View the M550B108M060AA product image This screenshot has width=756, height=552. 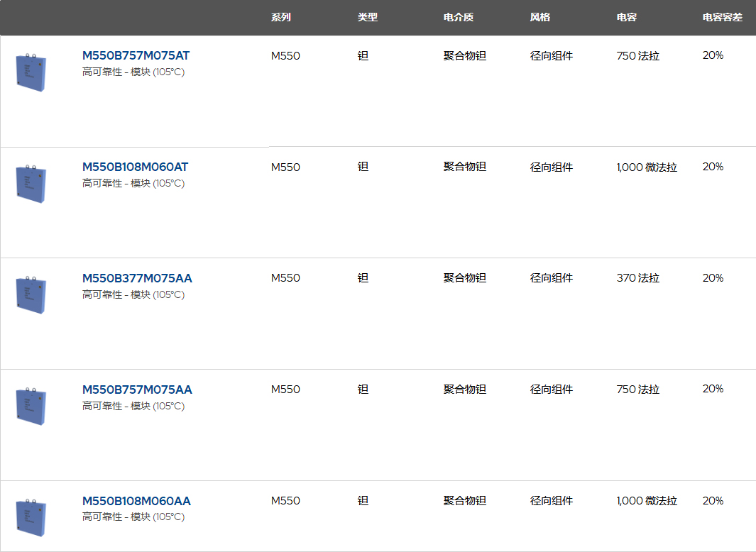pos(31,517)
